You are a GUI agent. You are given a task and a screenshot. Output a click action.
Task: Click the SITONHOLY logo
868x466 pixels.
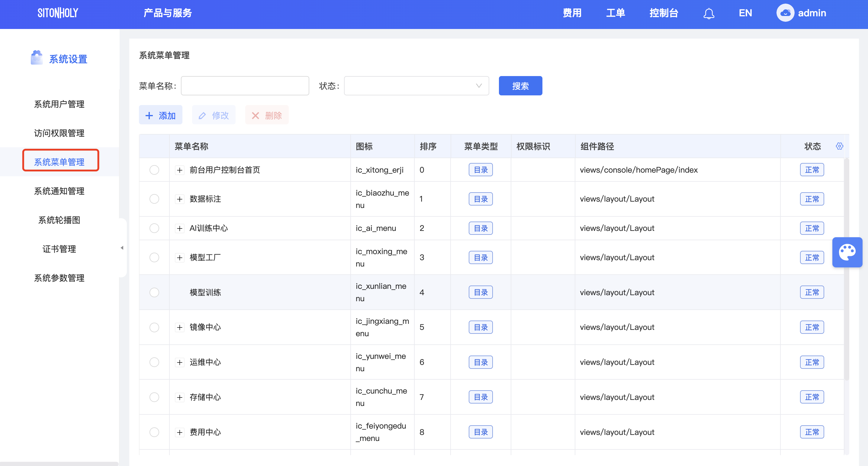58,13
